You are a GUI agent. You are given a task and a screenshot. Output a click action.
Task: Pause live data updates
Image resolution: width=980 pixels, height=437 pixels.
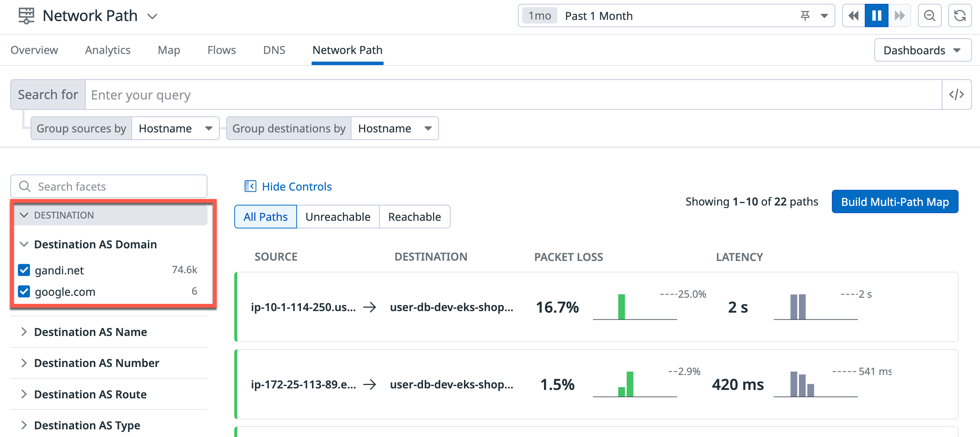click(876, 16)
